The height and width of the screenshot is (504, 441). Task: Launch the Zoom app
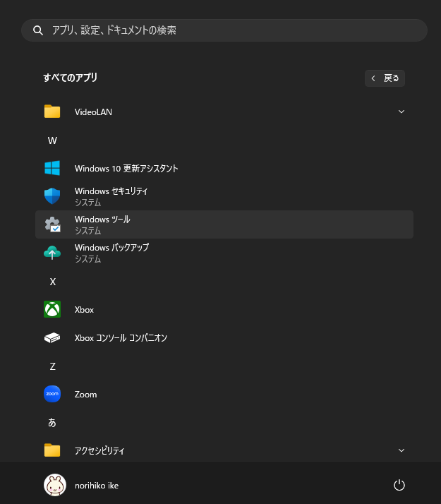[x=224, y=394]
